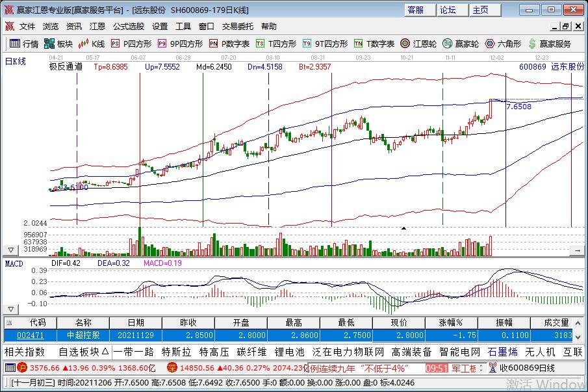Screen dimensions: 588x392
Task: Open the P数字表 tool
Action: (x=229, y=44)
